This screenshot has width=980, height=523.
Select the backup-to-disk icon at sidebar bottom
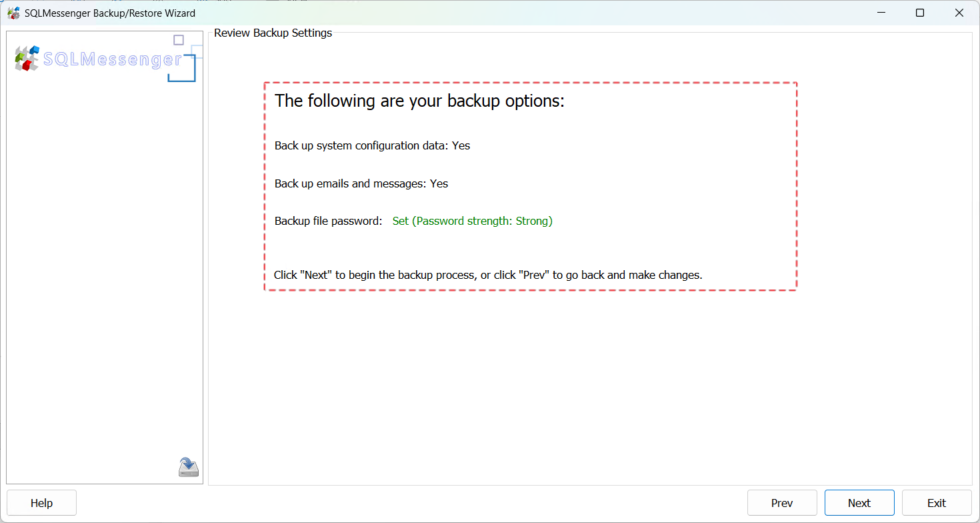(188, 467)
